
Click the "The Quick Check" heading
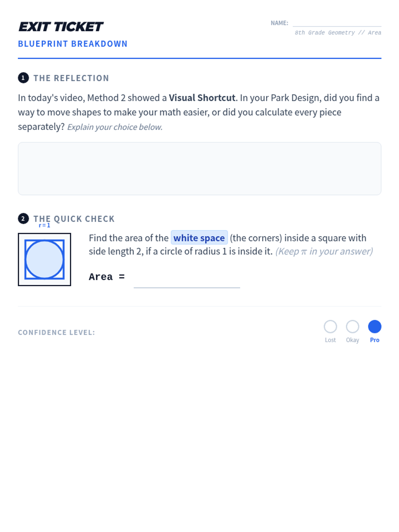(74, 219)
